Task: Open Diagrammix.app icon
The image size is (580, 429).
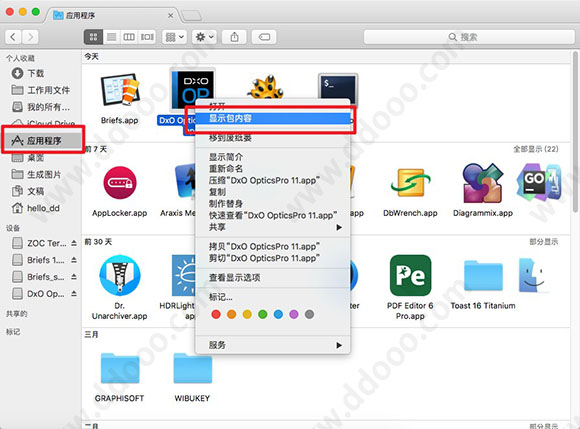Action: [x=483, y=183]
